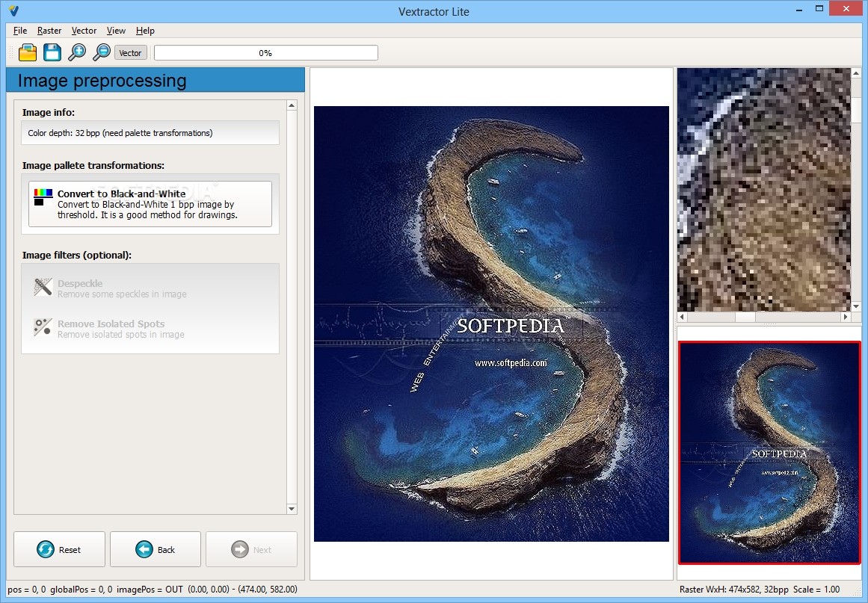
Task: Click the Remove Isolated Spots option
Action: tap(150, 329)
